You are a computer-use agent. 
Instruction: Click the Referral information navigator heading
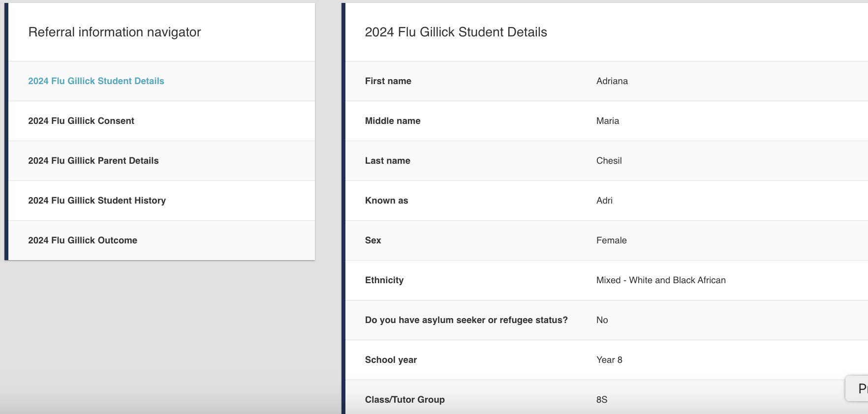click(x=115, y=32)
